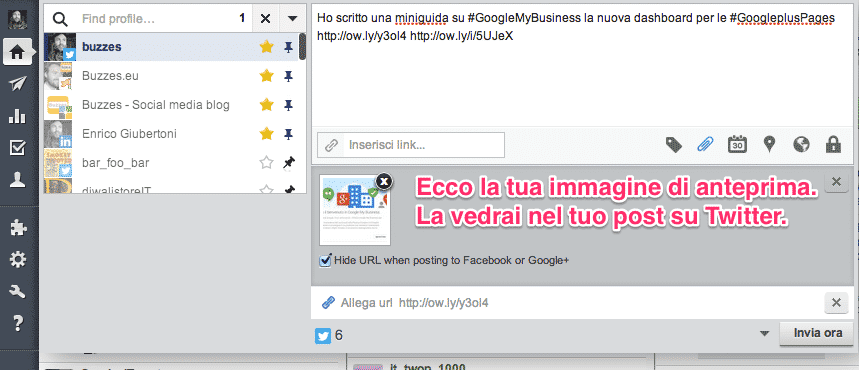
Task: Click the location pin icon
Action: click(x=770, y=145)
